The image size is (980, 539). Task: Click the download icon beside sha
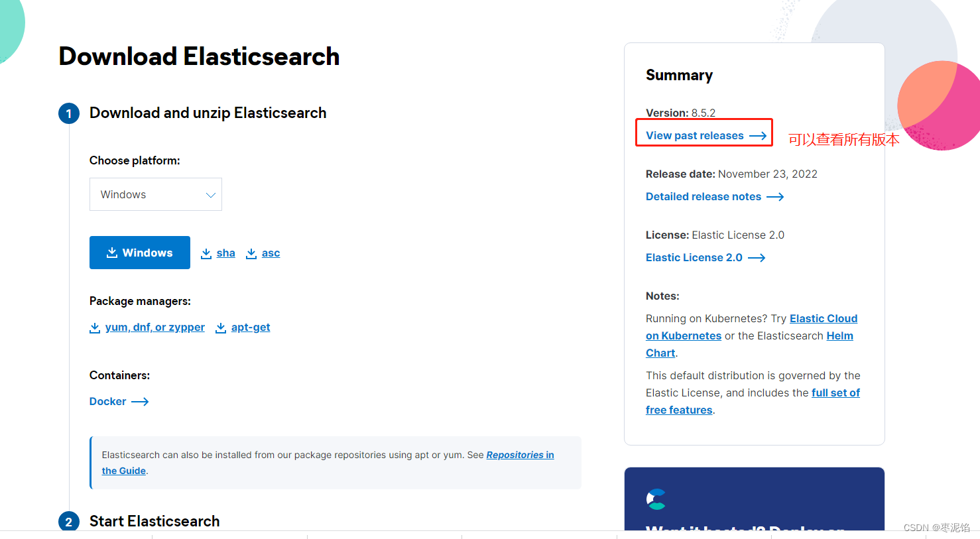click(206, 253)
